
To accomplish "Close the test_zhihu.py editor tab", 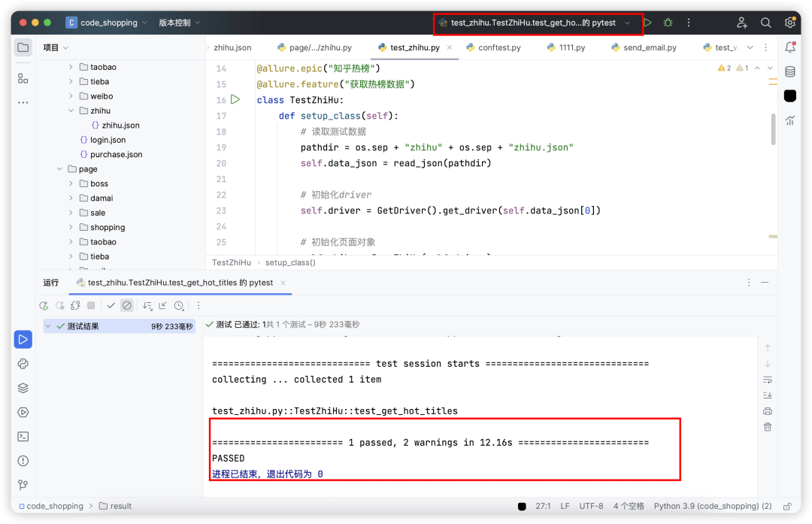I will click(450, 47).
